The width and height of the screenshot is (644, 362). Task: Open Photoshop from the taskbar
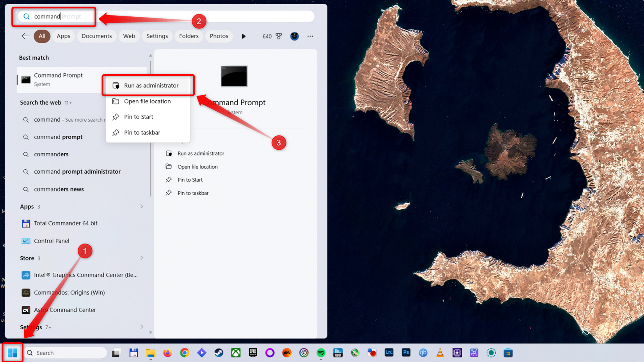406,353
